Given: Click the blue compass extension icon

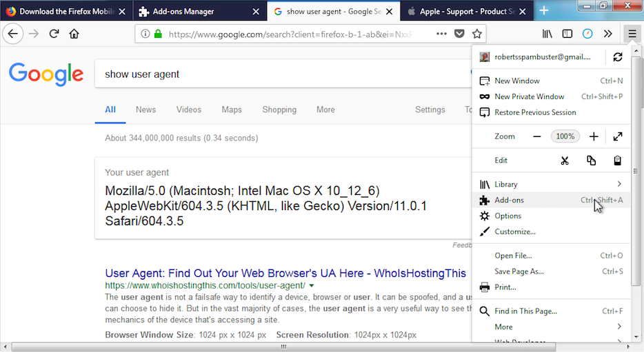Looking at the screenshot, I should [x=587, y=34].
